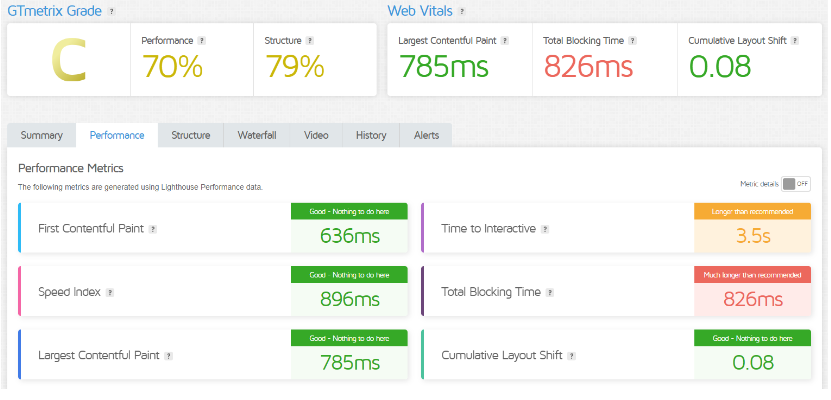Open help icon next to GTmetrix Grade heading

click(111, 11)
